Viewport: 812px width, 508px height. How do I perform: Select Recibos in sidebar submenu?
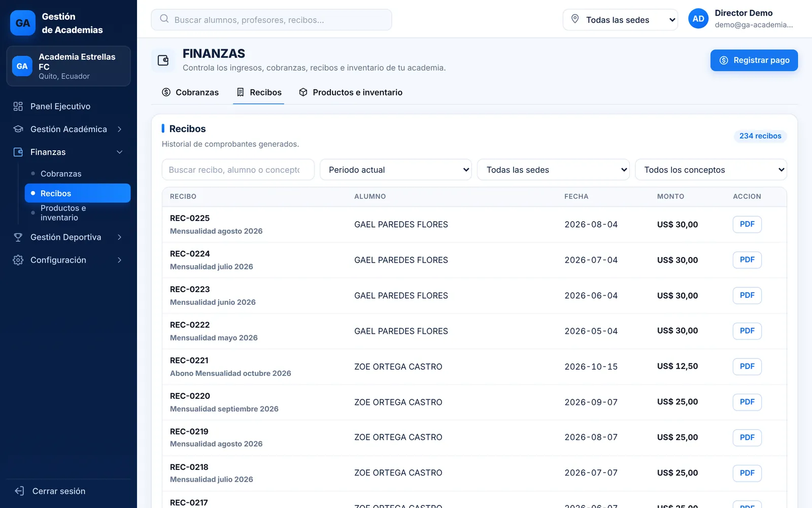point(78,193)
